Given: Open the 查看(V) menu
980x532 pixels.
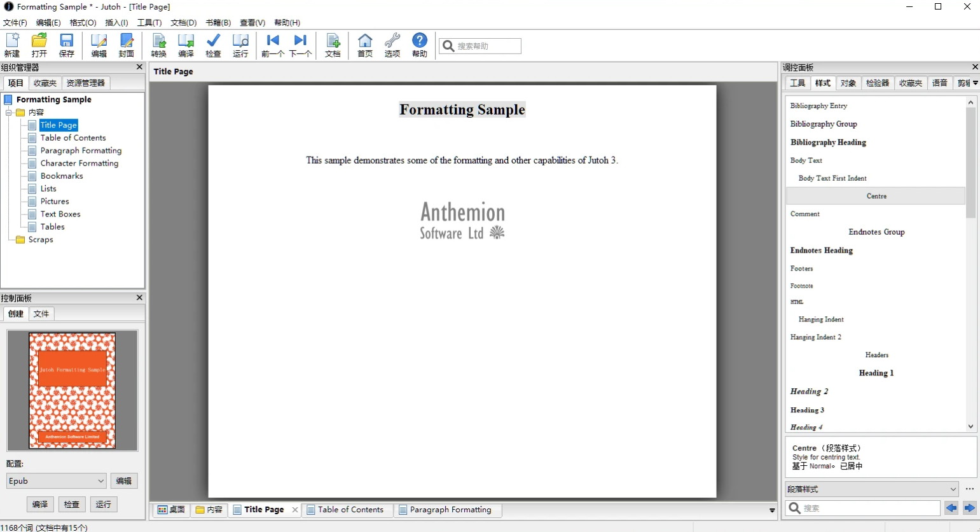Looking at the screenshot, I should (252, 22).
